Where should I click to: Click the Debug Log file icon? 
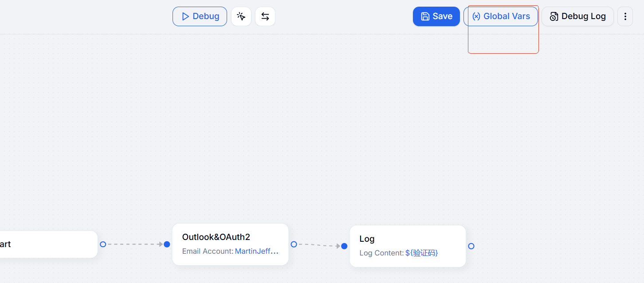[554, 17]
